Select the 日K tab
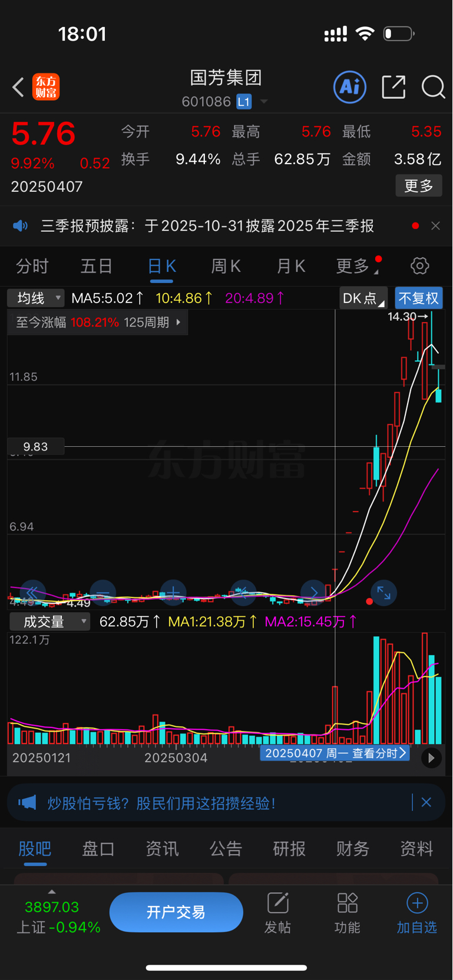 pyautogui.click(x=162, y=266)
